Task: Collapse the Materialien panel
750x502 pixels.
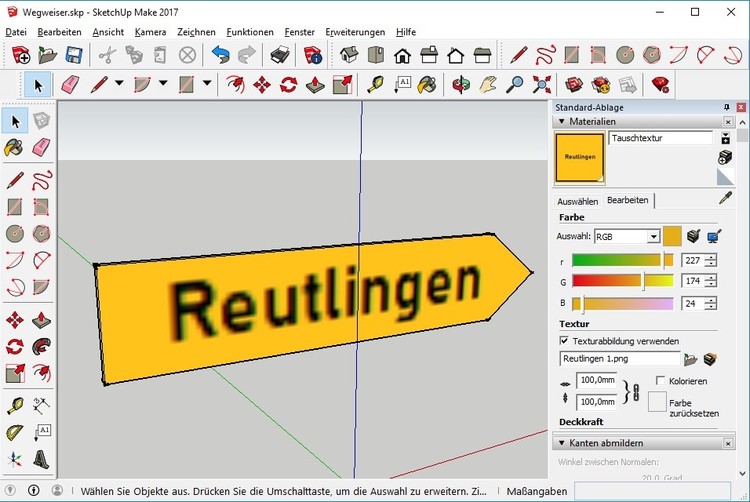Action: [x=562, y=121]
